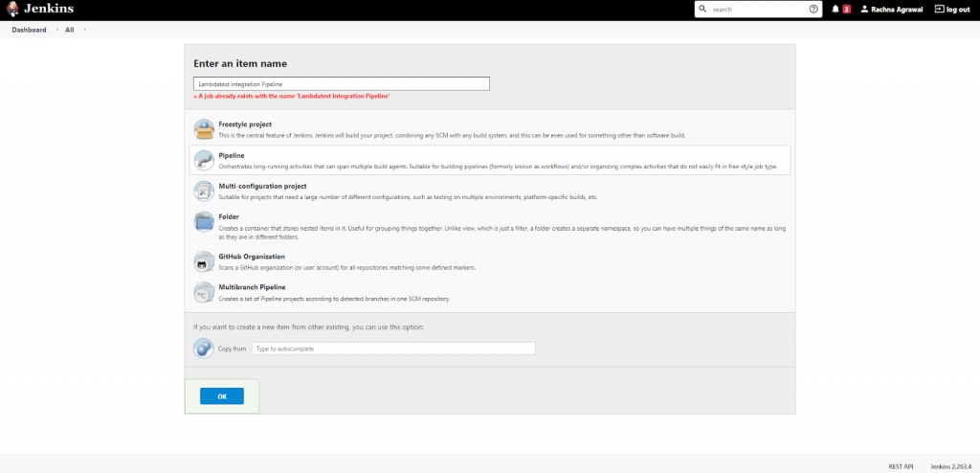Open the All breadcrumb
This screenshot has height=473, width=980.
tap(69, 30)
